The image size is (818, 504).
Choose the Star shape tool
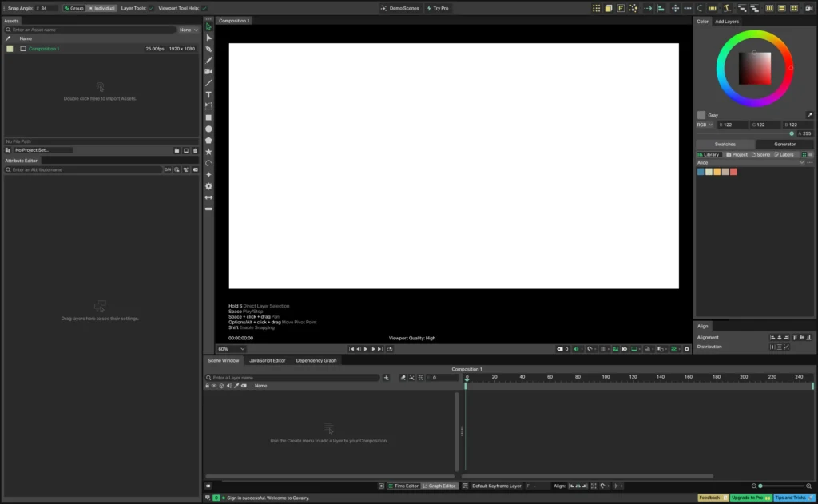(x=208, y=151)
